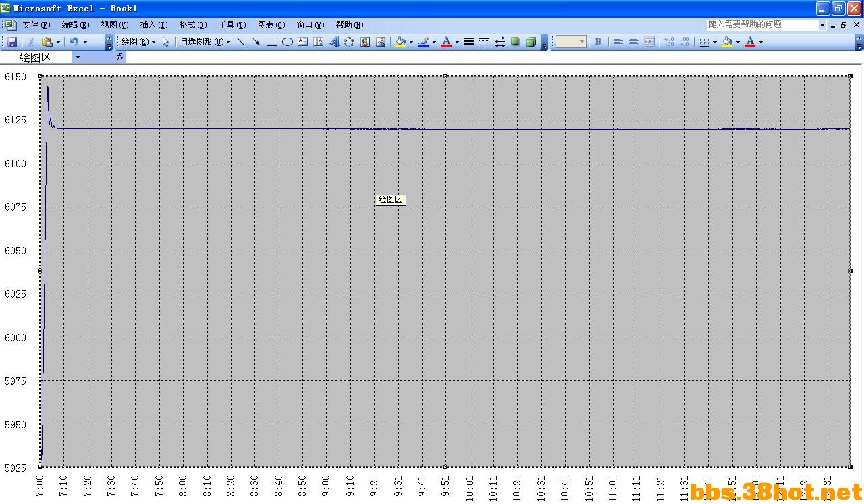Image resolution: width=864 pixels, height=504 pixels.
Task: Click the Decrease Decimal icon
Action: 684,42
